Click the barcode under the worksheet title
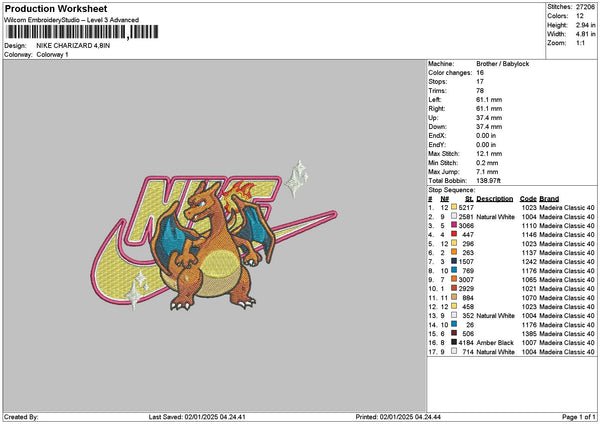This screenshot has height=424, width=600. point(82,32)
